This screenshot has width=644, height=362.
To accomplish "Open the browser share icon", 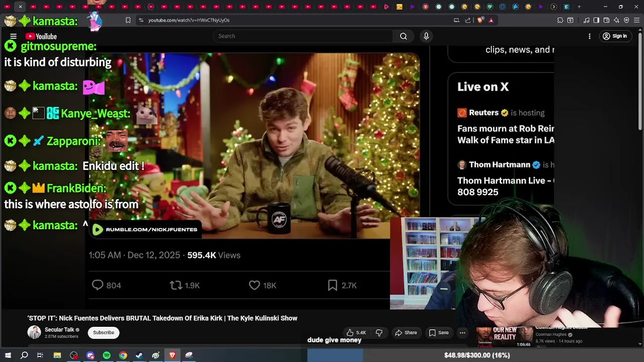I will tap(468, 20).
